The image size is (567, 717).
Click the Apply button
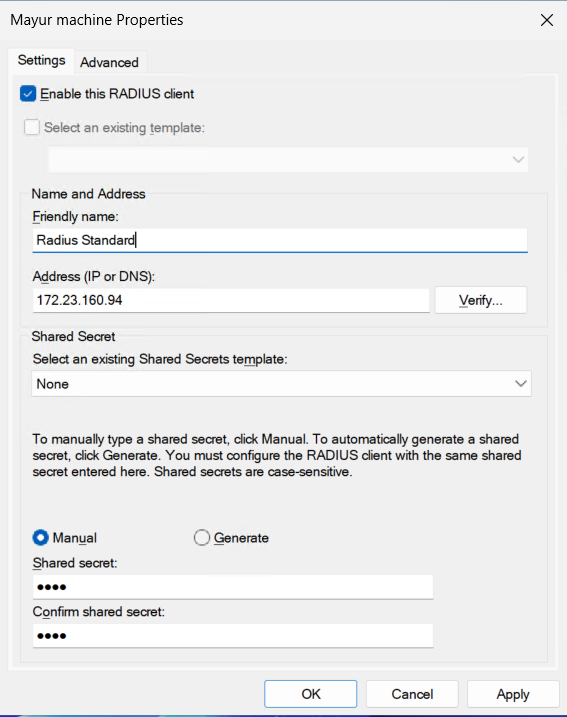(x=513, y=694)
